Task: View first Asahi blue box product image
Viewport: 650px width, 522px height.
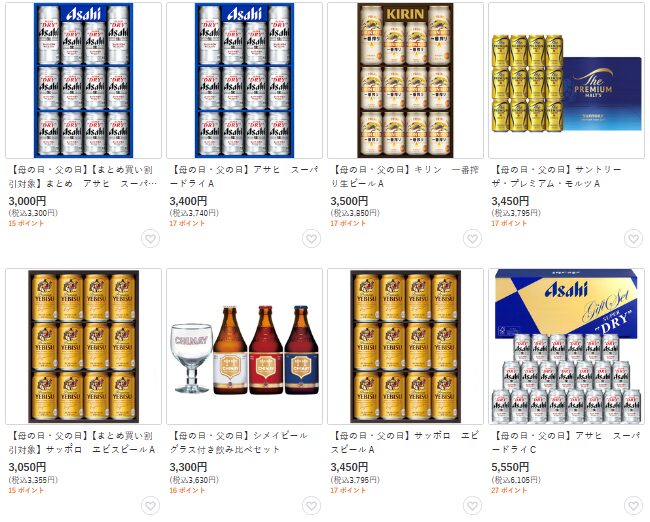Action: pyautogui.click(x=83, y=80)
